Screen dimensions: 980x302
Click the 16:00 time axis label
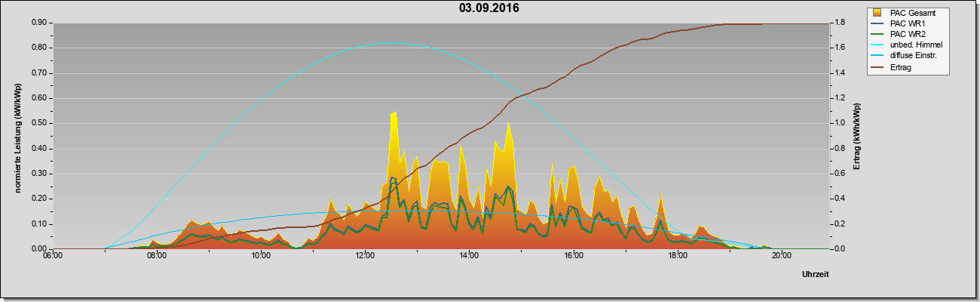pyautogui.click(x=573, y=255)
